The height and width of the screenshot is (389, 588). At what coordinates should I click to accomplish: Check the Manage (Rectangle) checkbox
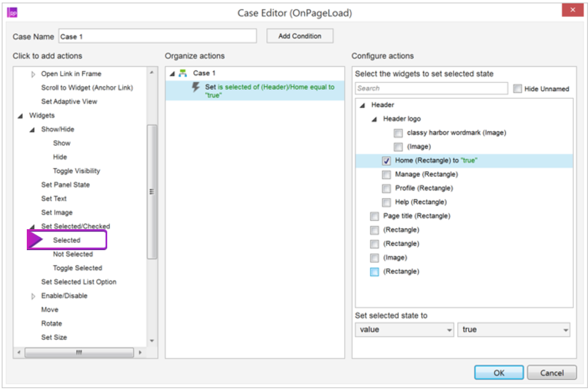pyautogui.click(x=386, y=174)
